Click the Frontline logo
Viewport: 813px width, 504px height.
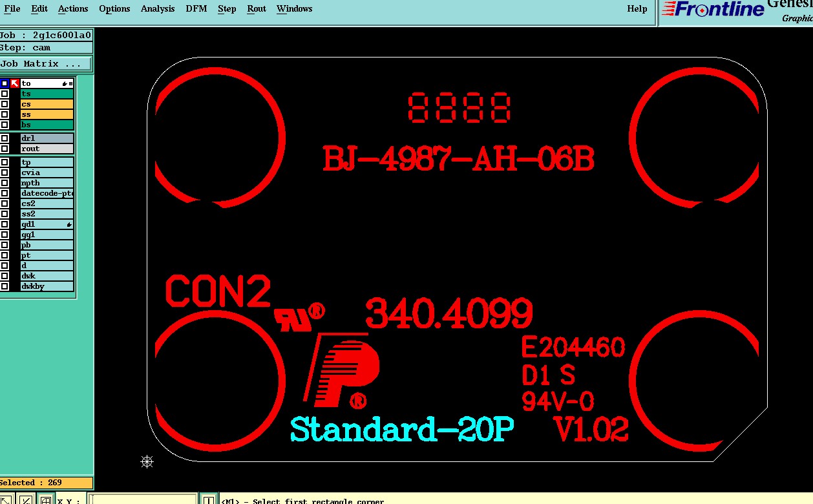pos(713,9)
